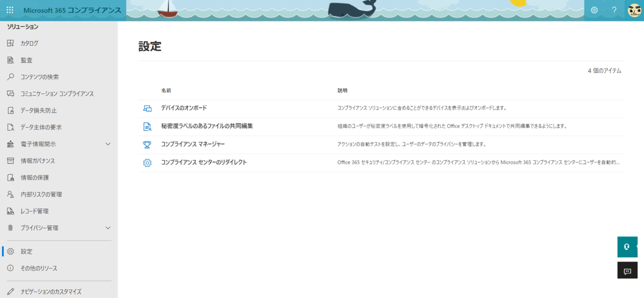Open 秘密度ラベルのあるファイルの共同編集 setting

coord(207,126)
